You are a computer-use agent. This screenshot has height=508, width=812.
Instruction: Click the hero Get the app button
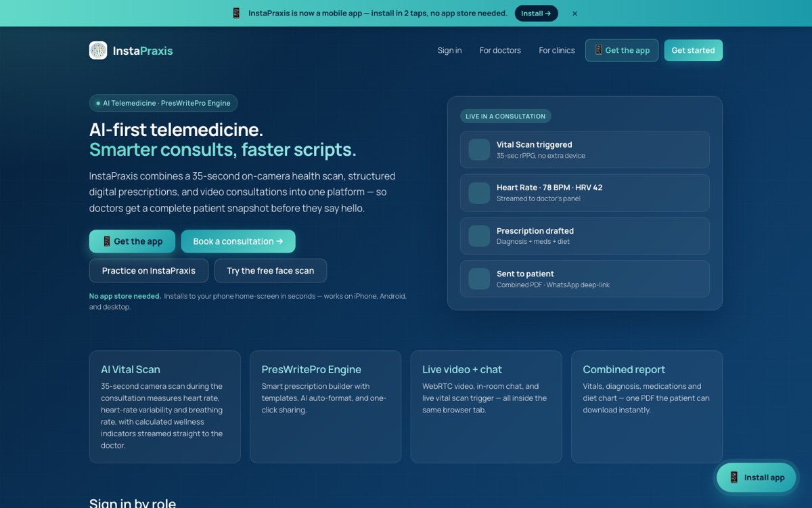click(132, 241)
